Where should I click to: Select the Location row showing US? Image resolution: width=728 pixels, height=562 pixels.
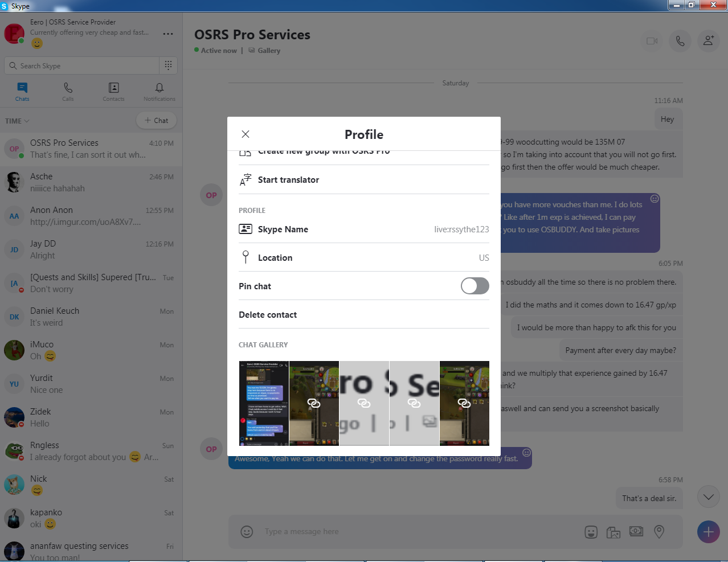pos(363,258)
